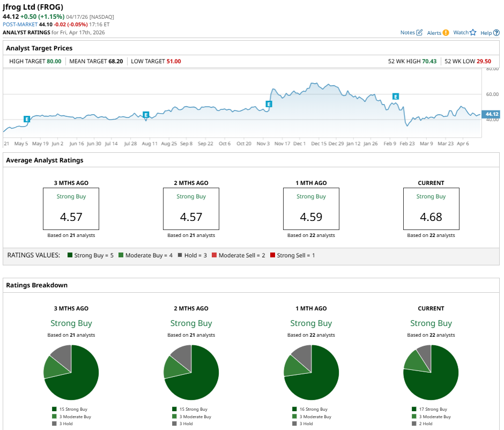Open the Notes pencil icon
Viewport: 504px width, 430px height.
pos(419,33)
